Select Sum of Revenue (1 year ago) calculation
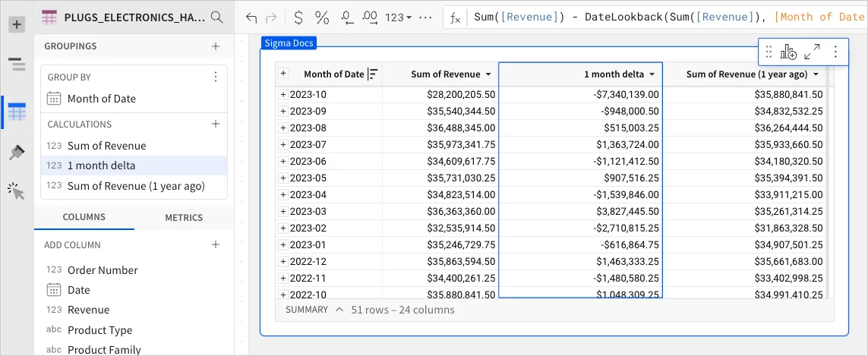The image size is (868, 356). [x=134, y=185]
